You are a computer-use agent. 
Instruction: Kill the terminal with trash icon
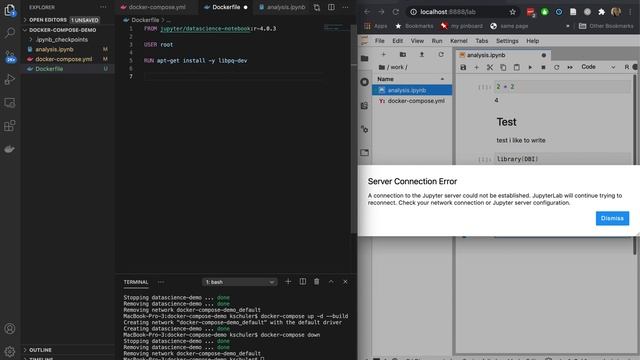[x=317, y=282]
